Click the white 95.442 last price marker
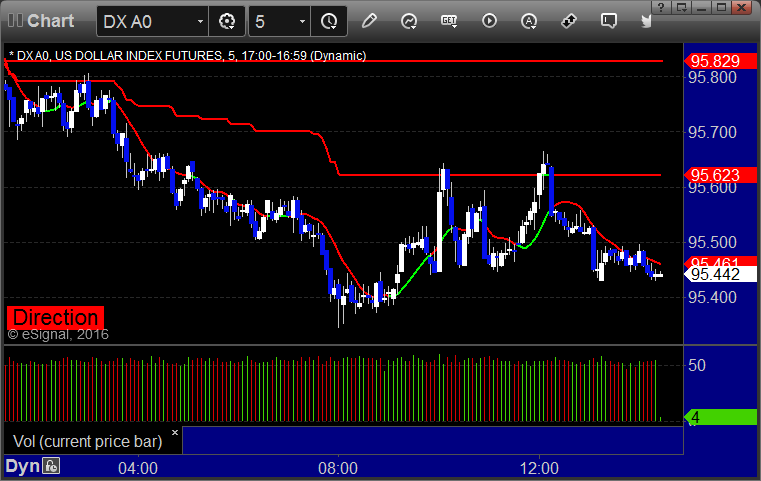This screenshot has height=481, width=761. 720,274
